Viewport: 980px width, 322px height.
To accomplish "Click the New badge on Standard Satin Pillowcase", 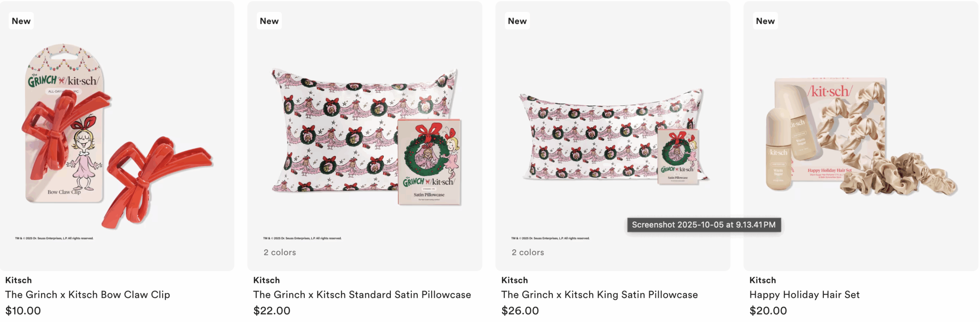I will click(x=269, y=21).
